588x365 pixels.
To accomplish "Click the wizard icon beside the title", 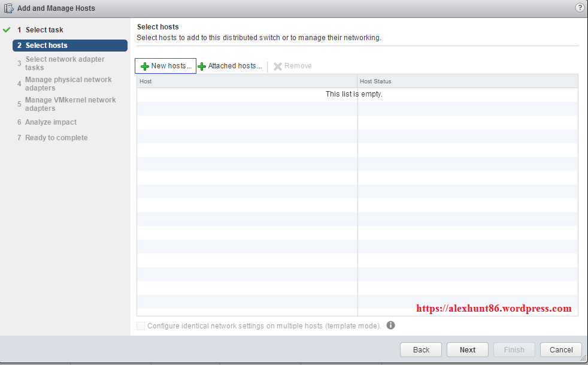I will click(8, 8).
